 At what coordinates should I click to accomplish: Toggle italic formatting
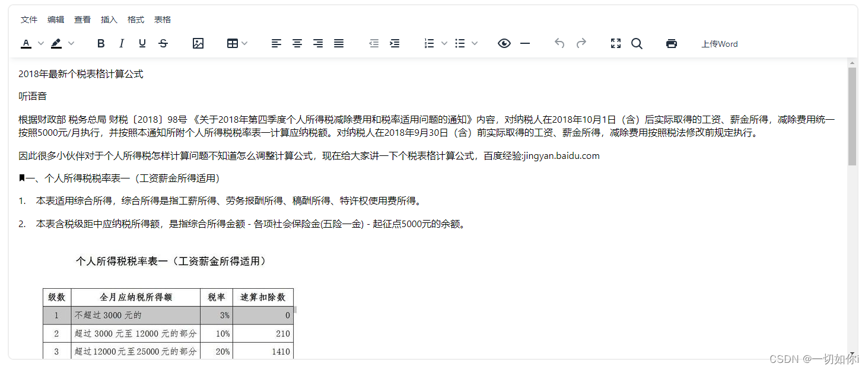(121, 43)
